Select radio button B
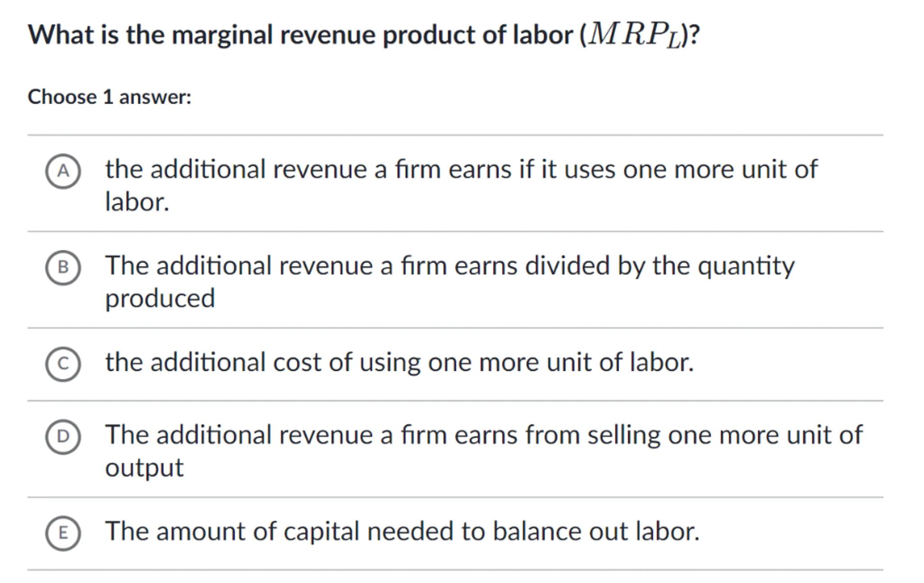The height and width of the screenshot is (583, 924). [x=63, y=267]
